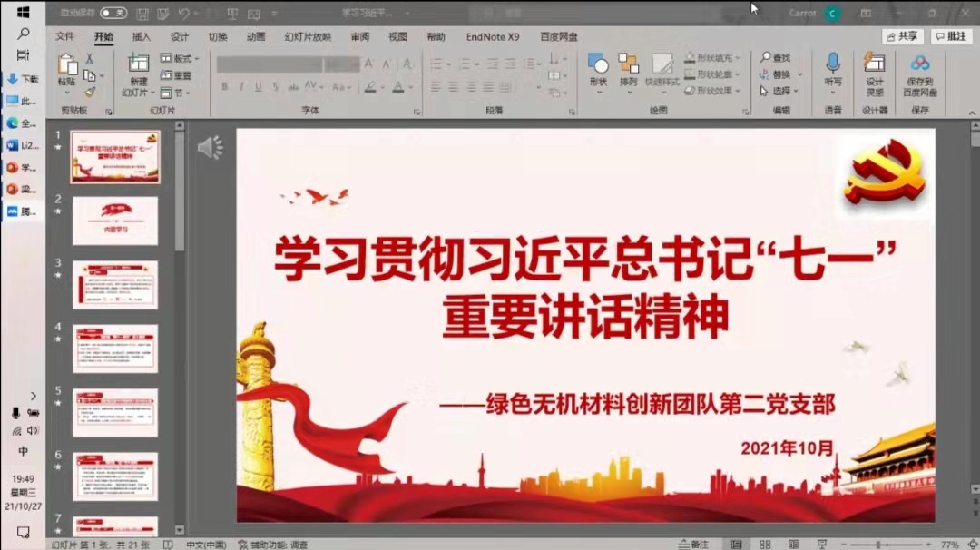The width and height of the screenshot is (980, 550).
Task: Toggle Bold formatting button
Action: (224, 87)
